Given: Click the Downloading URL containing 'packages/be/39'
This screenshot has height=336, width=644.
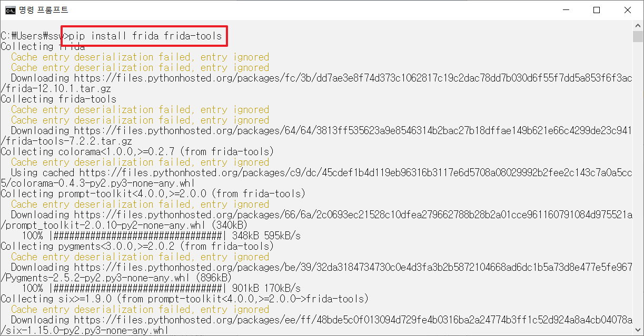Looking at the screenshot, I should tap(321, 267).
